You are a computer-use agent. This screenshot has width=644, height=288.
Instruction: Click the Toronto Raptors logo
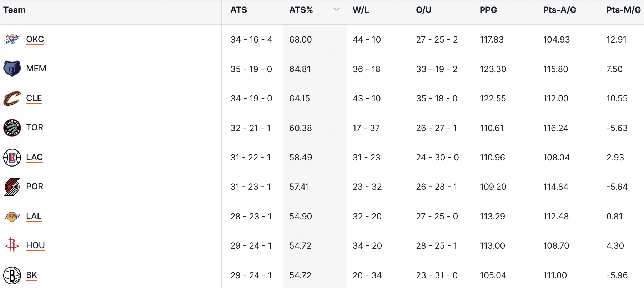pyautogui.click(x=12, y=128)
